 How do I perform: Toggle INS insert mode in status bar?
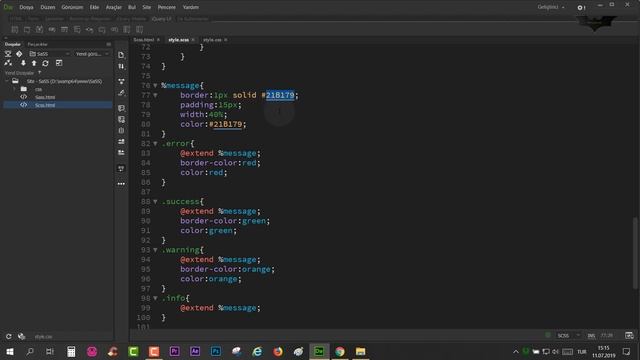[x=591, y=336]
